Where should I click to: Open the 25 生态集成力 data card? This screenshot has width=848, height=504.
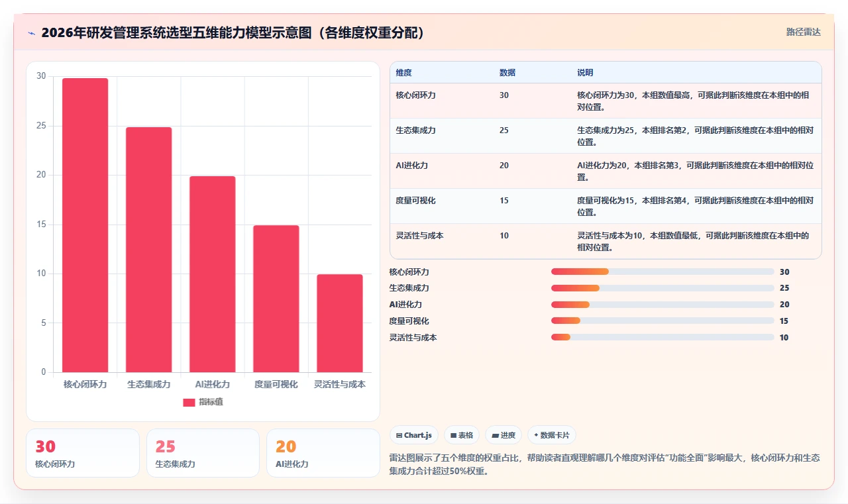point(203,453)
